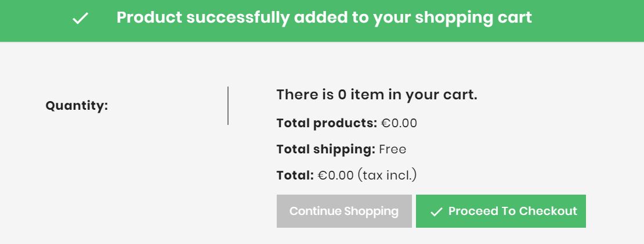Click the vertical divider line beside Quantity
Image resolution: width=644 pixels, height=244 pixels.
pyautogui.click(x=228, y=106)
